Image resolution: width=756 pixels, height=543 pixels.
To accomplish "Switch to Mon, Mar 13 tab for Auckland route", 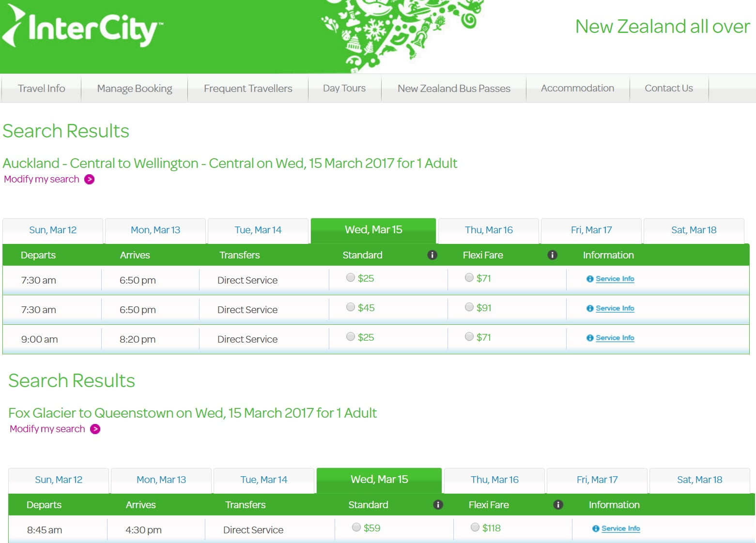I will [x=155, y=230].
